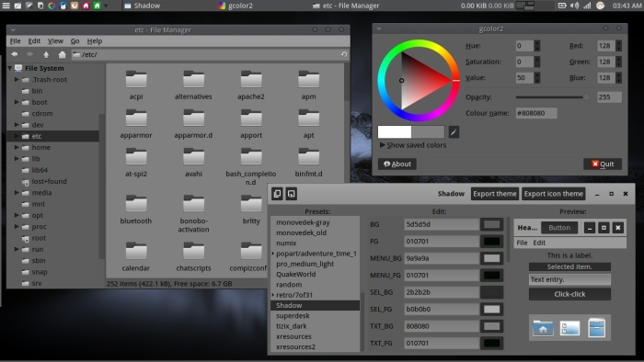Click the Colour name field showing #808080
Viewport: 644px width, 362px height.
click(x=536, y=113)
